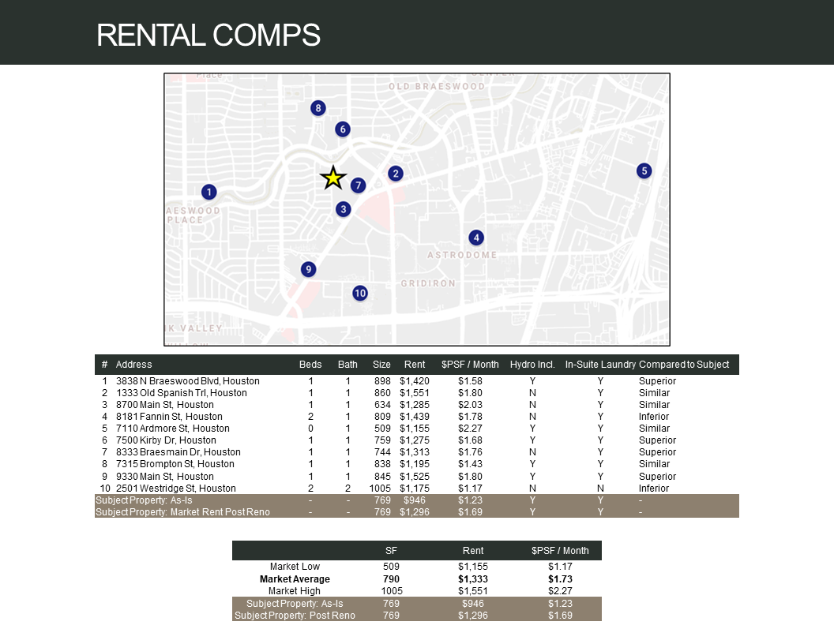This screenshot has height=644, width=834.
Task: Click address 7315 Brompton St, Houston
Action: pos(175,463)
